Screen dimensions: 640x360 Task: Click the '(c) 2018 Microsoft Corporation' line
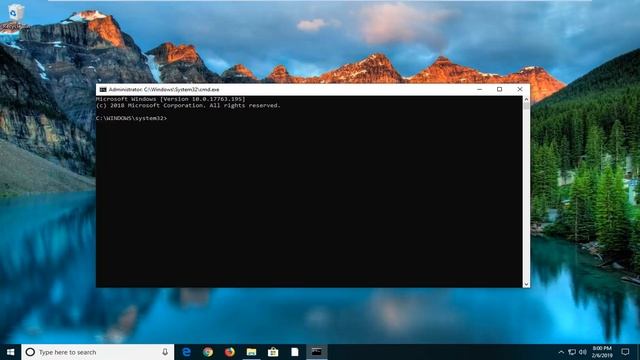(x=188, y=106)
